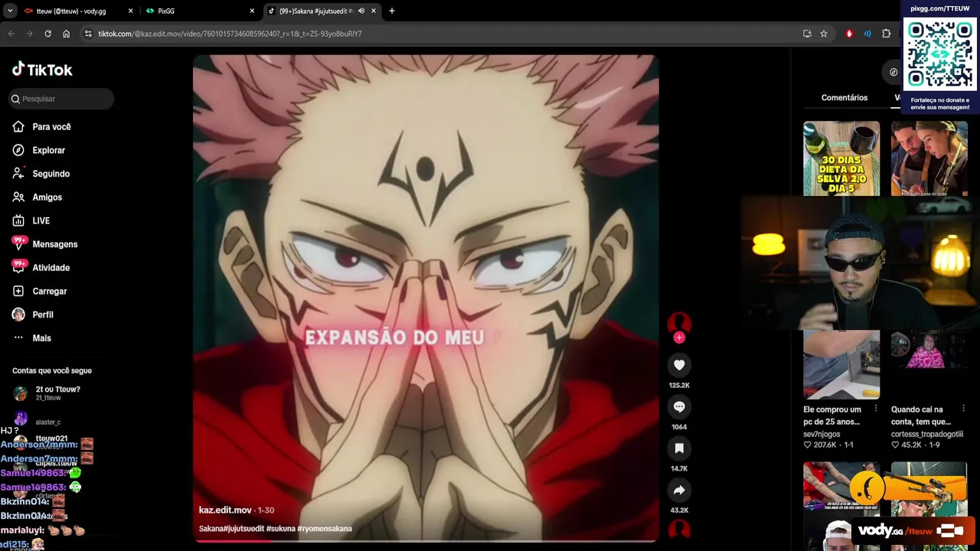Viewport: 980px width, 551px height.
Task: Click the TikTok logo
Action: click(x=42, y=70)
